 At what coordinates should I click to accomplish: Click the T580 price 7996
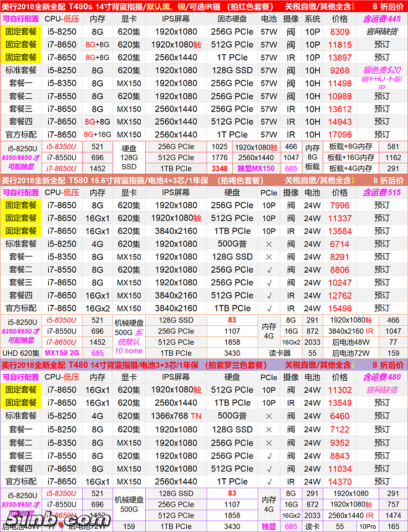pos(339,206)
